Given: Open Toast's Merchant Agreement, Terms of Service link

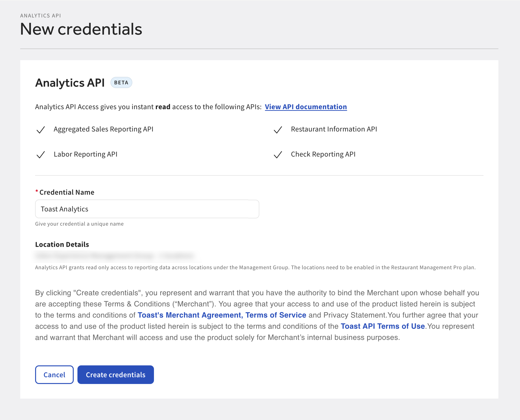Looking at the screenshot, I should pos(222,315).
